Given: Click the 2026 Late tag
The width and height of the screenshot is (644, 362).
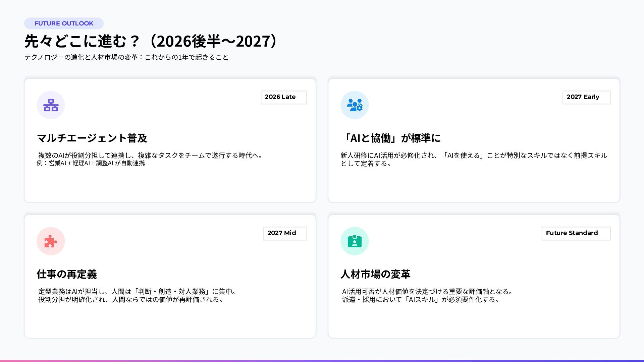Looking at the screenshot, I should point(283,97).
